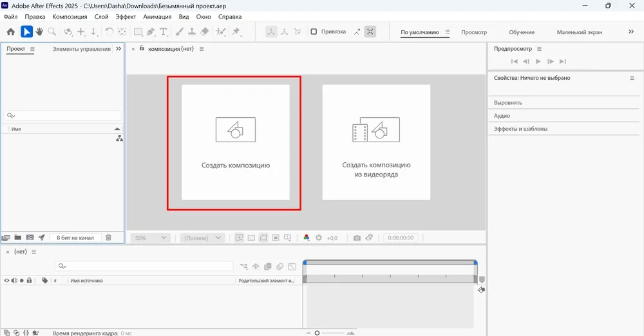Select the Type text tool
The image size is (644, 336).
click(x=164, y=32)
